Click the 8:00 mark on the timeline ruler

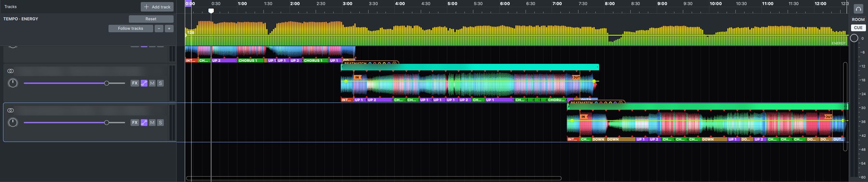point(610,3)
